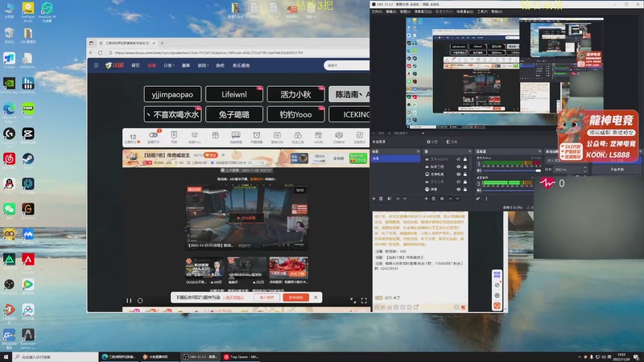The width and height of the screenshot is (644, 362).
Task: Toggle the eye icon of the bottom OBS source
Action: pos(458,189)
